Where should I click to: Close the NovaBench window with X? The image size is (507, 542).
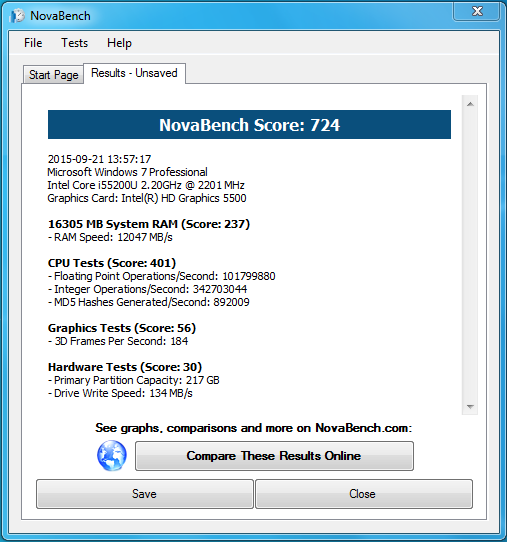(477, 11)
